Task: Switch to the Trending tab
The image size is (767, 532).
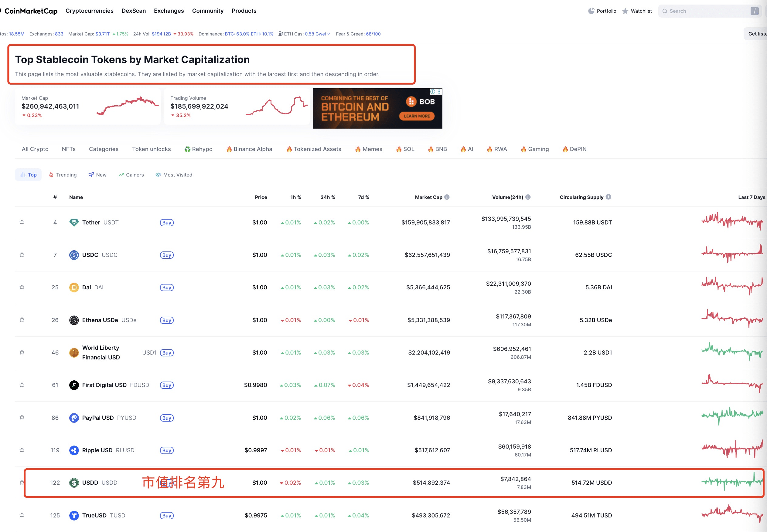Action: coord(63,175)
